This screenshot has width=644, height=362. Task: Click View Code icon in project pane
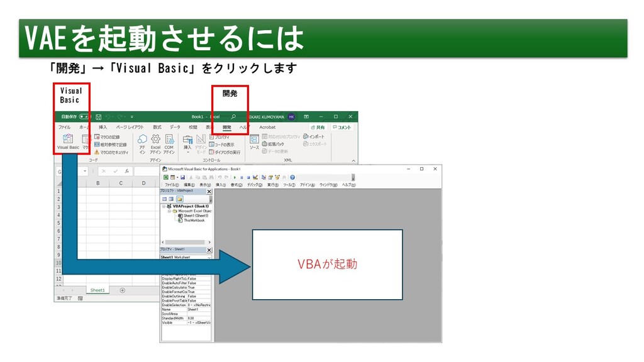pyautogui.click(x=165, y=199)
